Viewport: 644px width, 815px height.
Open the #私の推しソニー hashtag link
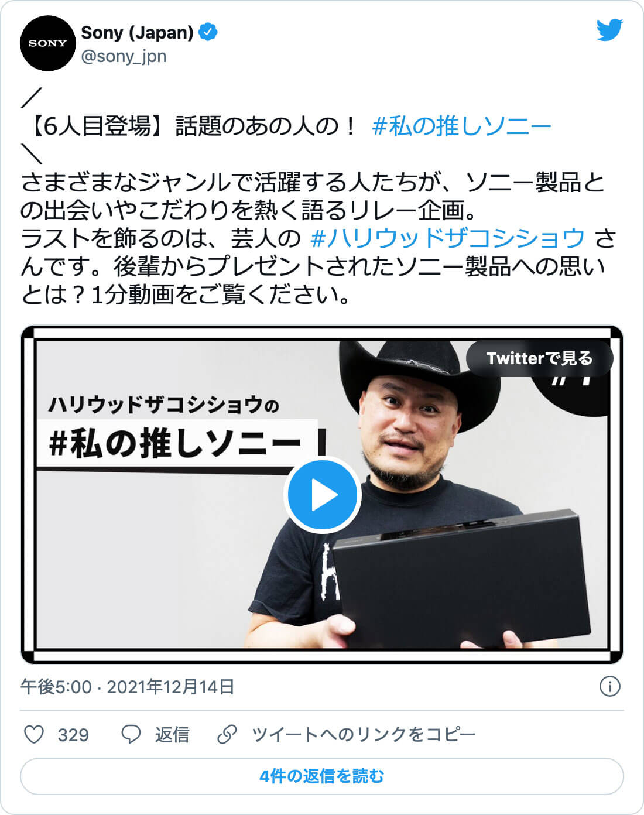461,126
